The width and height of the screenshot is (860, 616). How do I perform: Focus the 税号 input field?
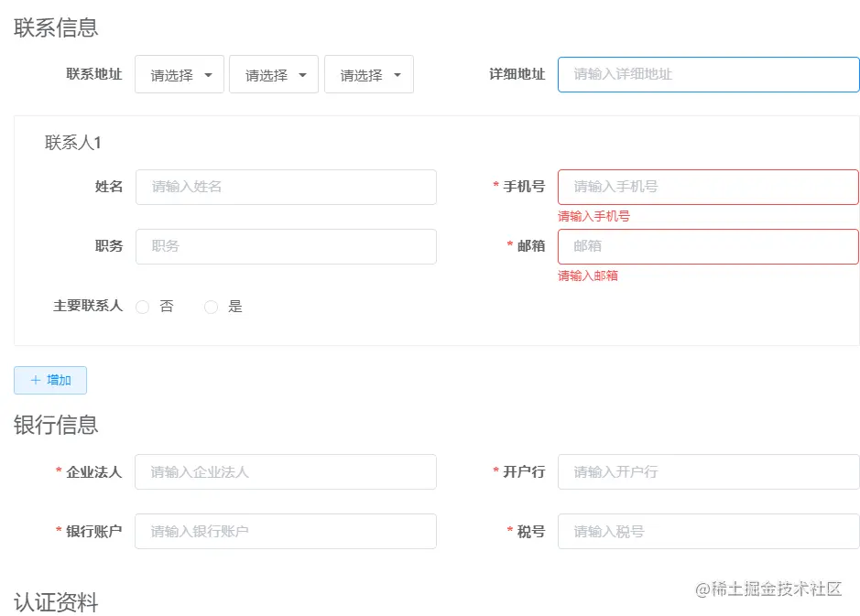click(x=708, y=532)
